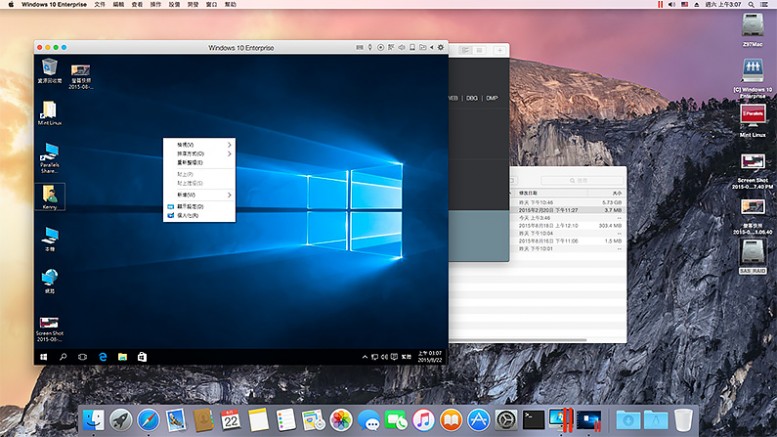Screen dimensions: 777x437
Task: Open the View (V) context menu entry
Action: point(199,145)
